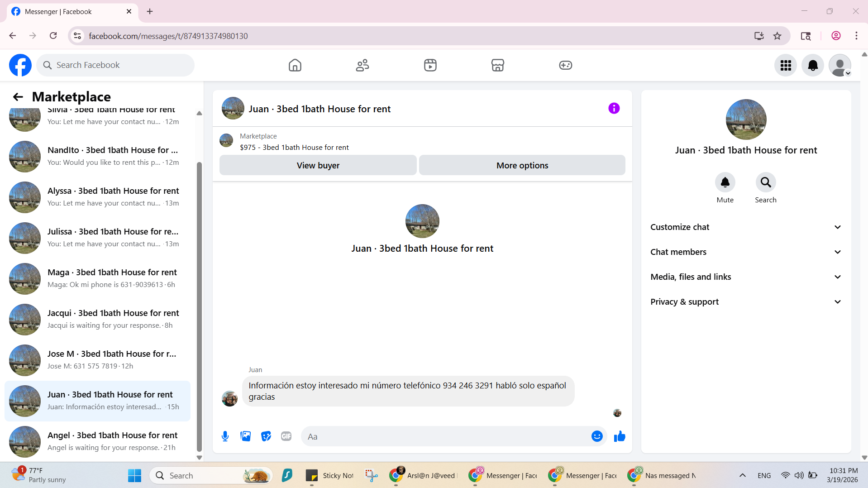Choose a sticker with the sticker icon
The image size is (868, 488).
click(x=266, y=436)
